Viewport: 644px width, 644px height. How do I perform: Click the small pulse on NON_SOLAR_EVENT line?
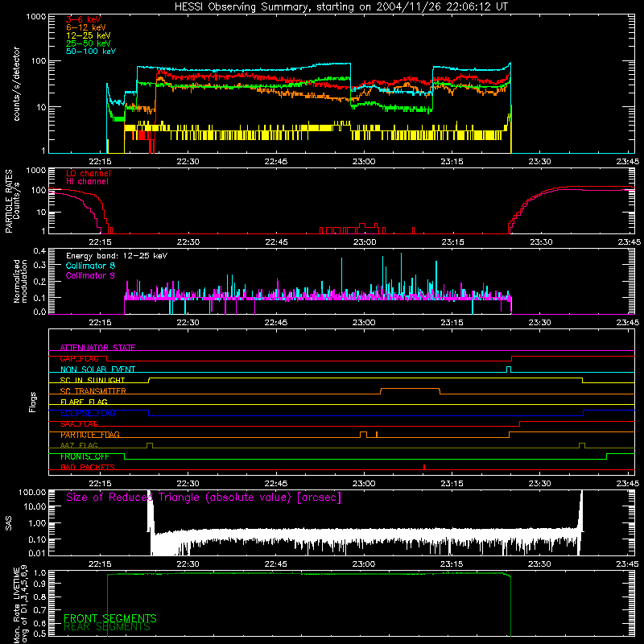point(509,369)
